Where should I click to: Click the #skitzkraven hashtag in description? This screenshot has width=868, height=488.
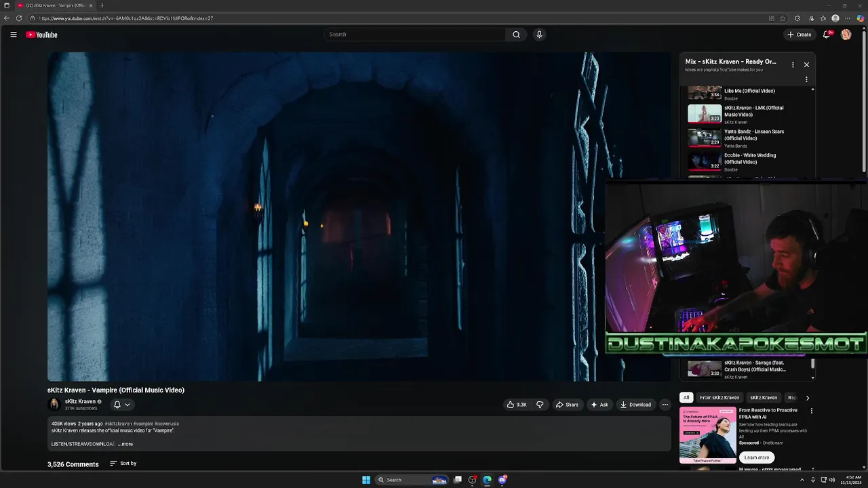click(118, 424)
